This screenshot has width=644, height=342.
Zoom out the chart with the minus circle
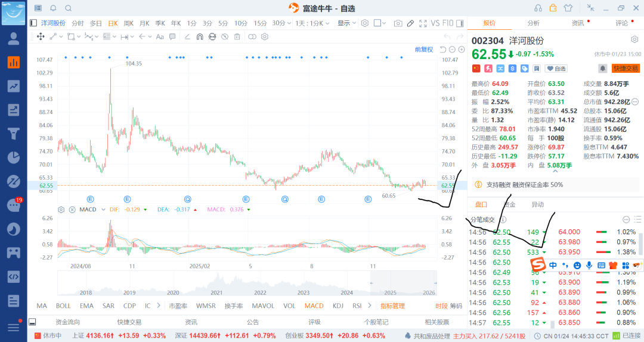pyautogui.click(x=452, y=50)
